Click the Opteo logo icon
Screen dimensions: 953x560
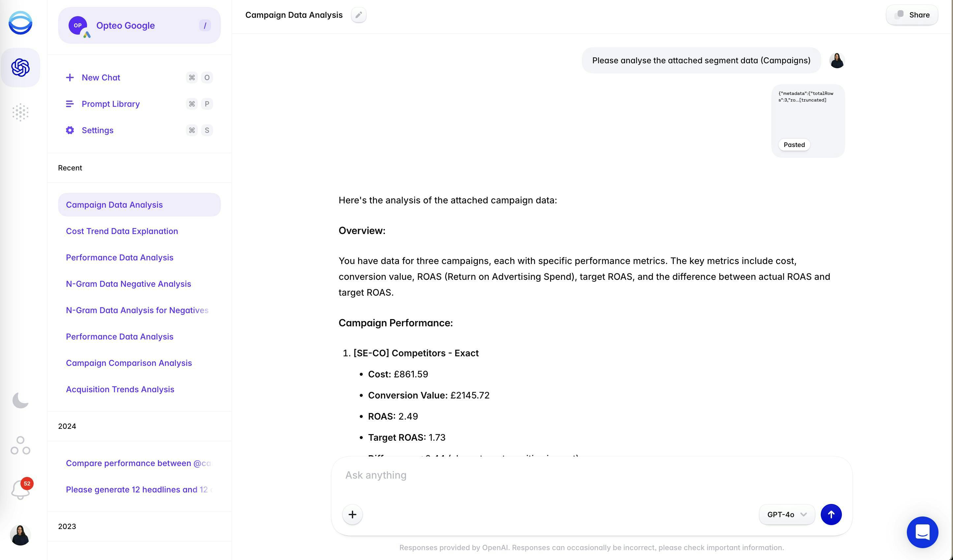(x=20, y=23)
